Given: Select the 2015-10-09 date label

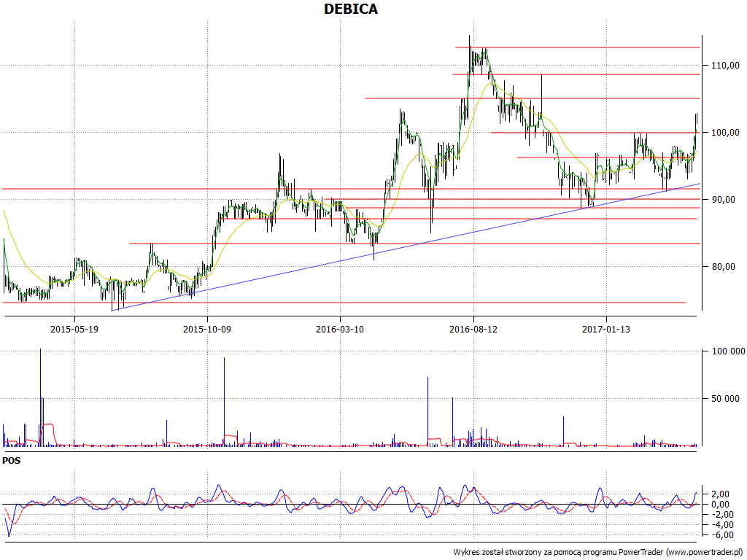Looking at the screenshot, I should point(207,329).
